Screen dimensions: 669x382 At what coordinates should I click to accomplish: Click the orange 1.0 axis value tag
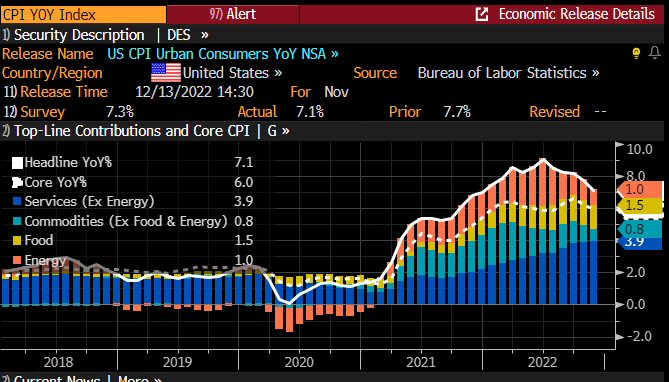click(640, 189)
